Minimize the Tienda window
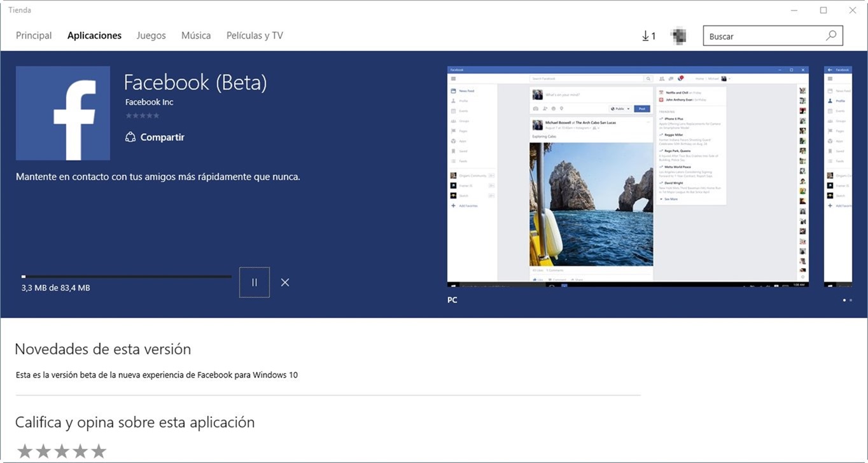The image size is (868, 463). pyautogui.click(x=795, y=10)
